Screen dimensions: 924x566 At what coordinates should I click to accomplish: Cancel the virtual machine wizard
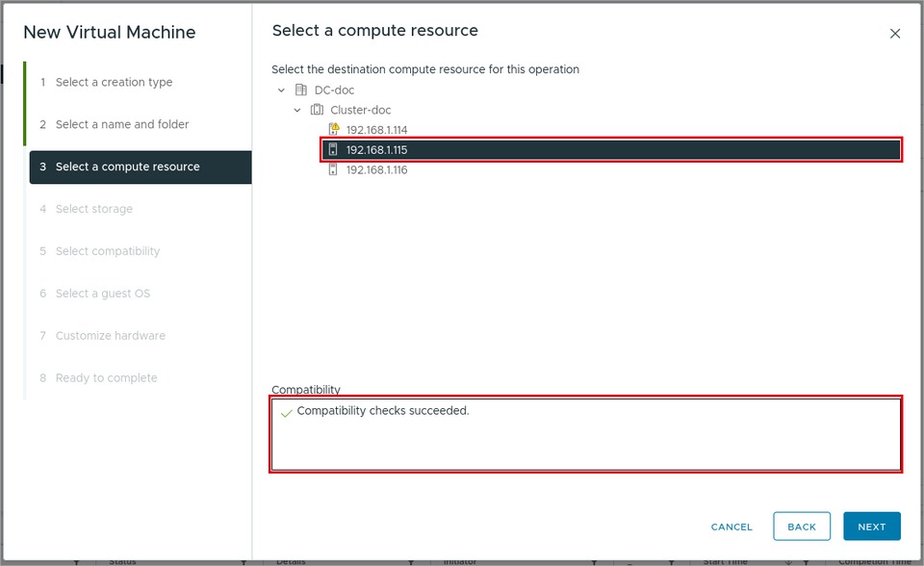tap(731, 527)
